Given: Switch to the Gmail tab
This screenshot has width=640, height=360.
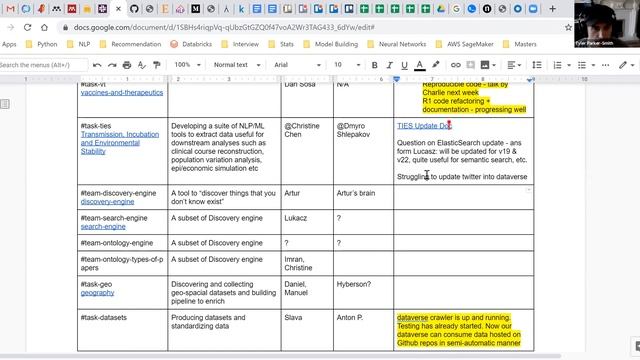Looking at the screenshot, I should tap(11, 9).
